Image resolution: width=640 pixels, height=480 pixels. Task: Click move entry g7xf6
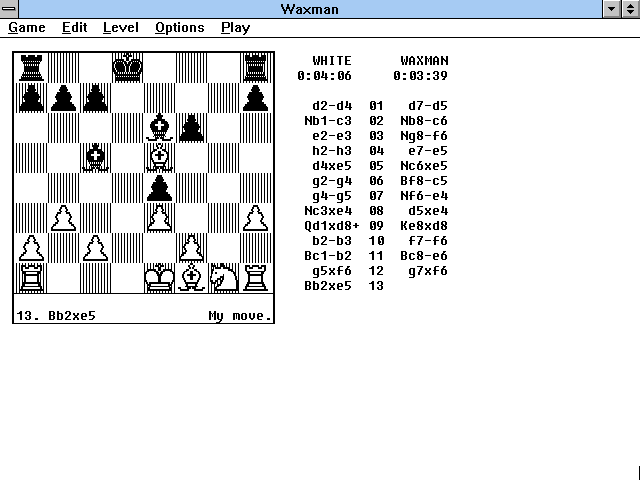coord(428,271)
